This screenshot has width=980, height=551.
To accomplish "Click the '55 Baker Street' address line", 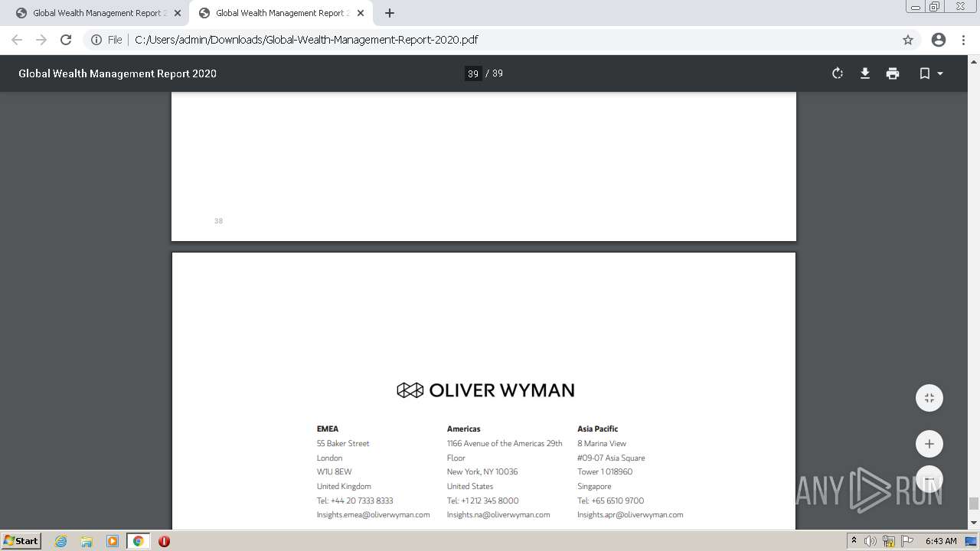I will click(x=343, y=444).
